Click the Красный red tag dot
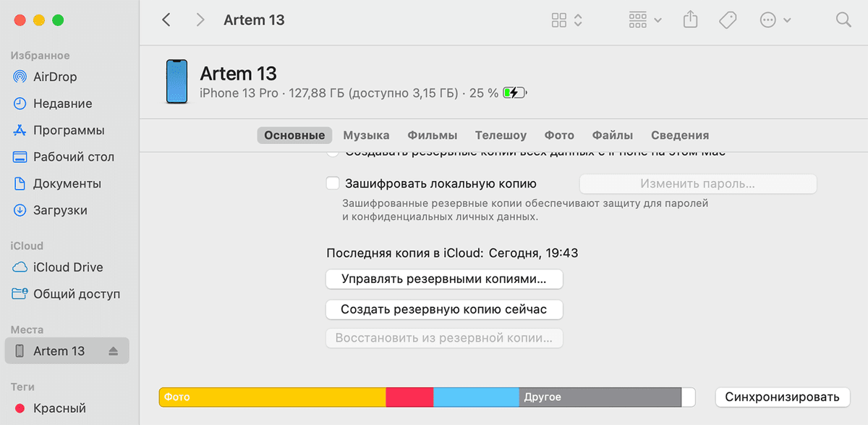The image size is (868, 425). [20, 408]
